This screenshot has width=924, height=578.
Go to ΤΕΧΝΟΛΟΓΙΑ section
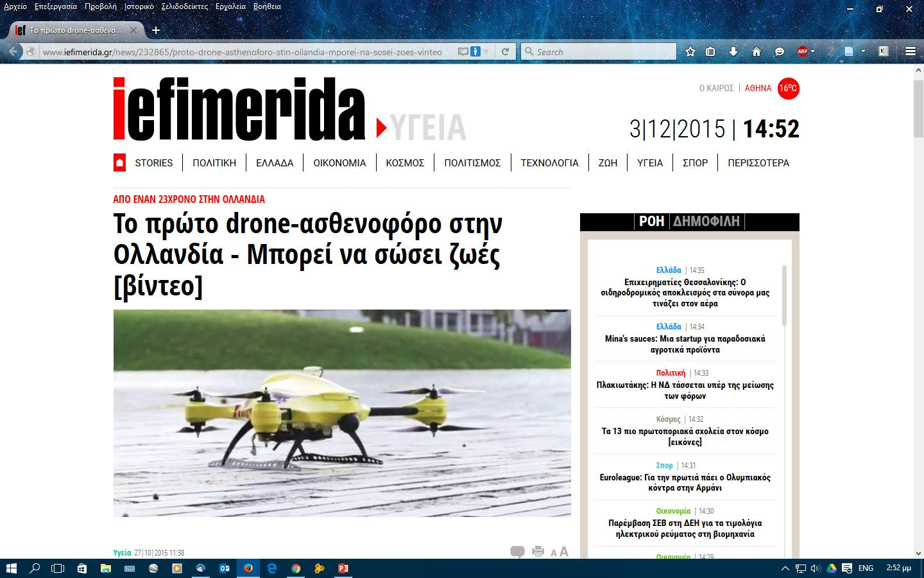549,163
